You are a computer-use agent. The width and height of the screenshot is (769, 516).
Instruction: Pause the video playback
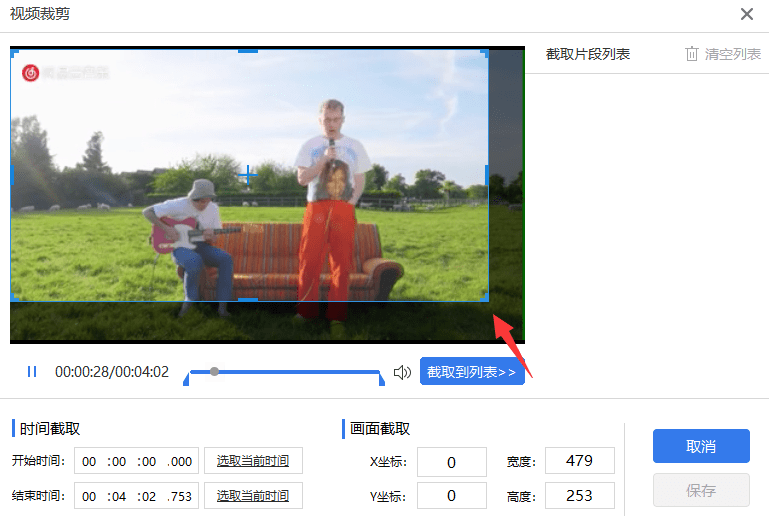pos(32,372)
